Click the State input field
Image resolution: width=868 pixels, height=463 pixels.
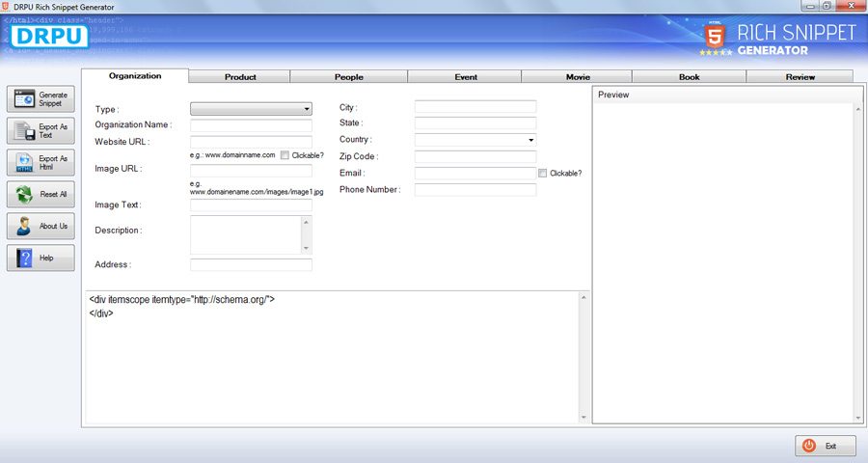[x=475, y=123]
